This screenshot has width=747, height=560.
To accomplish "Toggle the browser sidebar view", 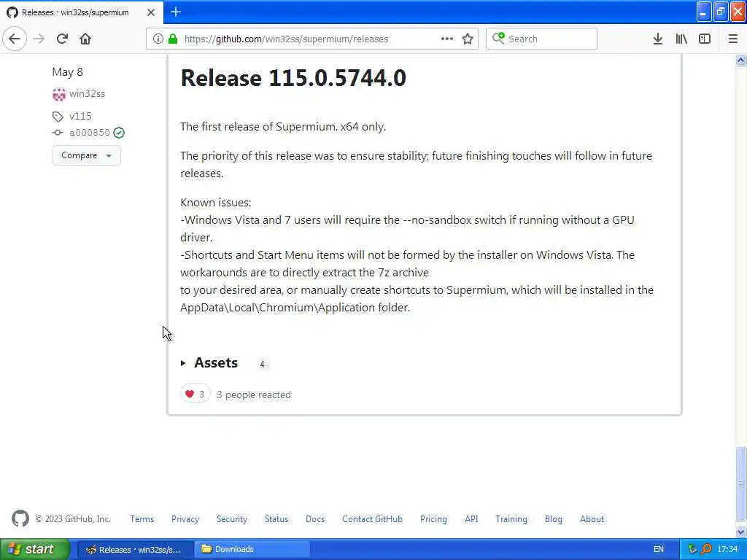I will click(705, 39).
